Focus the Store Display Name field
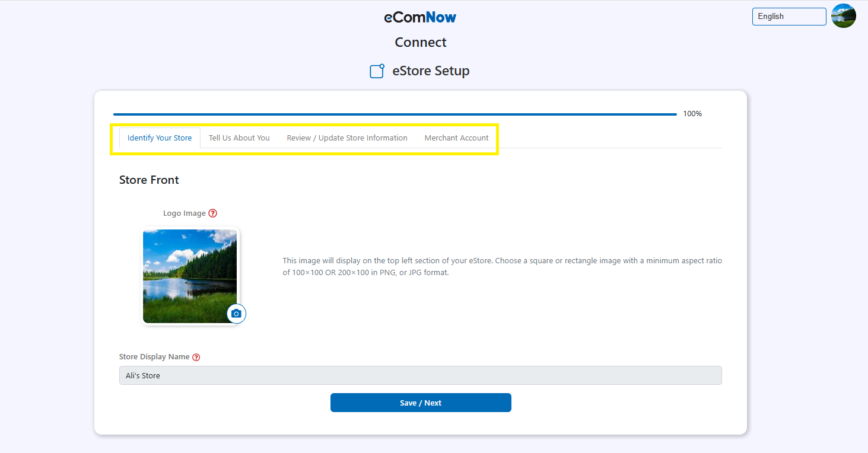Screen dimensions: 868x453 [x=420, y=375]
